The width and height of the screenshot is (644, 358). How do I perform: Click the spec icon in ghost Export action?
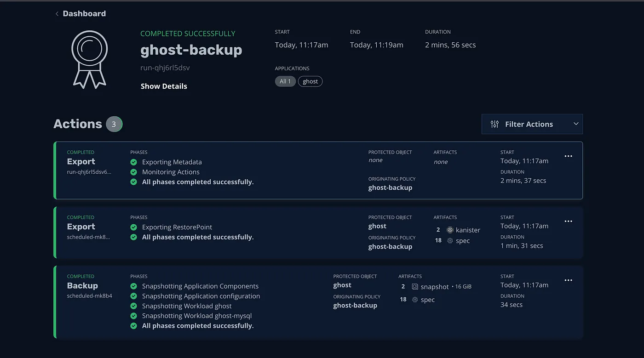(x=450, y=241)
